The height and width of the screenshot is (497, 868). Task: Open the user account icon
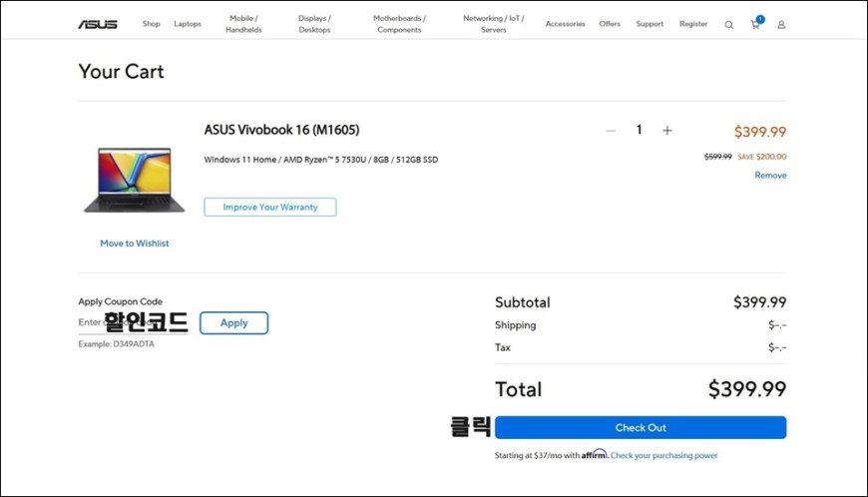pos(781,24)
